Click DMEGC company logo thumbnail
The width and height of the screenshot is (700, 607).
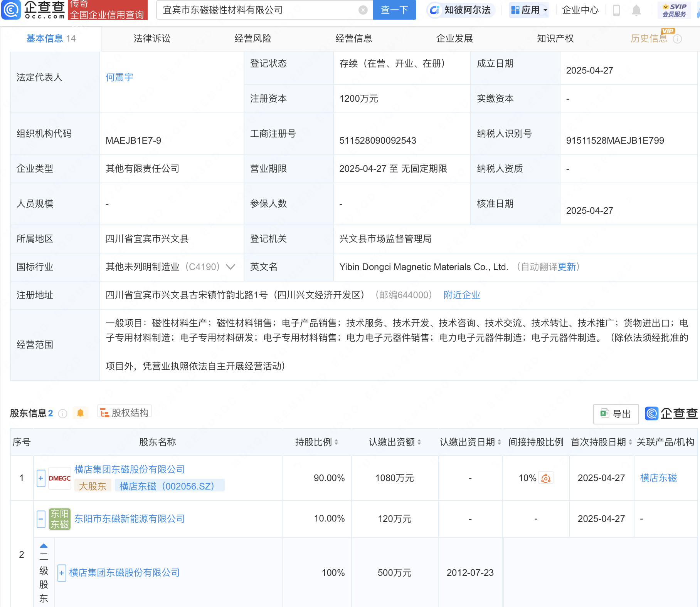pyautogui.click(x=60, y=478)
